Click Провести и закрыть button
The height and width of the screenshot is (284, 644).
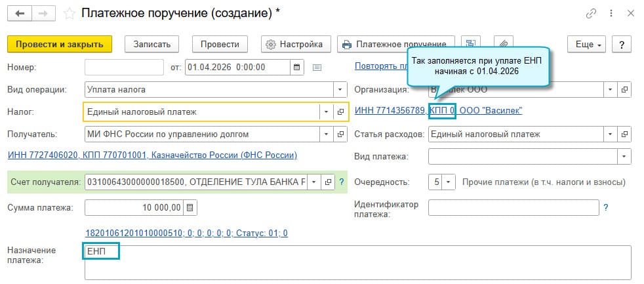coord(60,44)
